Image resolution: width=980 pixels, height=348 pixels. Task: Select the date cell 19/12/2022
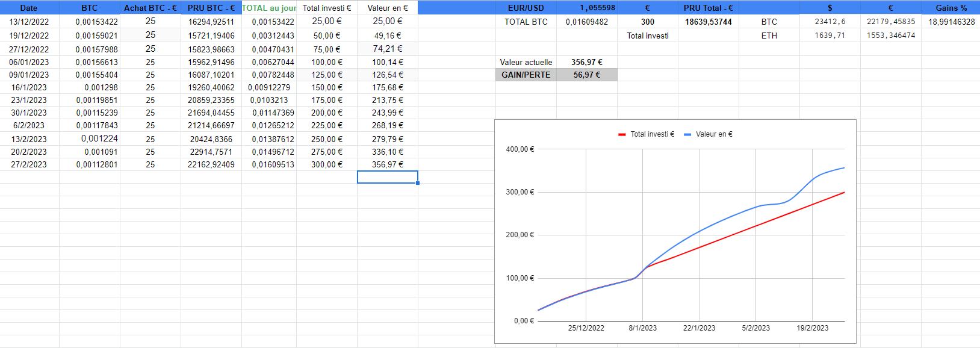point(29,36)
